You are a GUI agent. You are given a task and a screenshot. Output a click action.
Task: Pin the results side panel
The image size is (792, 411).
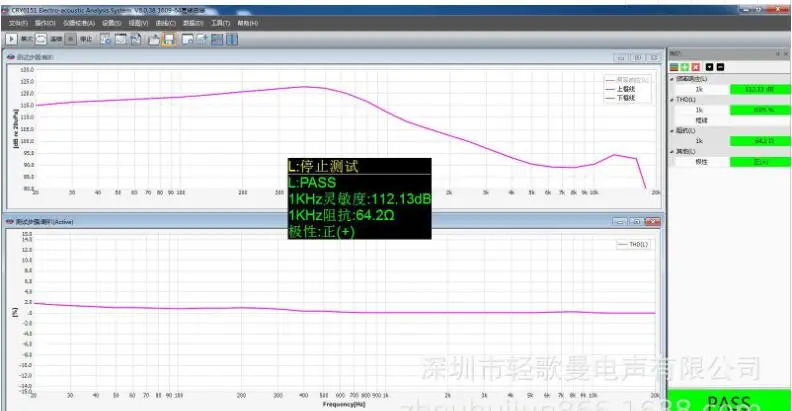[778, 54]
